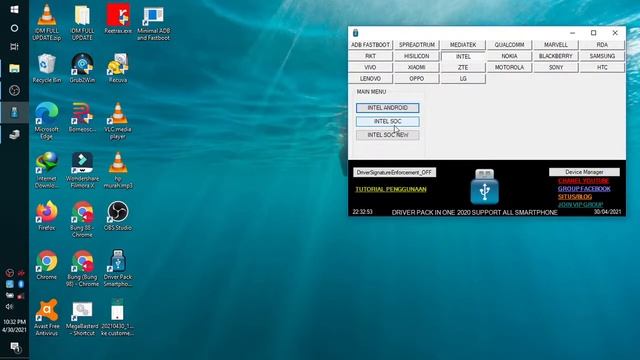Screen dimensions: 640x360
Task: Open the IDM FULL UPDATE.zip desktop icon
Action: click(47, 21)
